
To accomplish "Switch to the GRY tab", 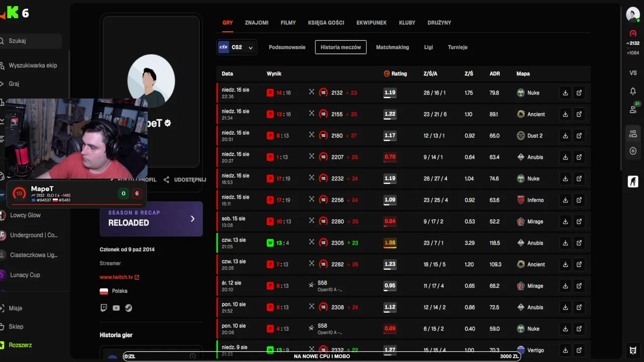I will (x=227, y=23).
